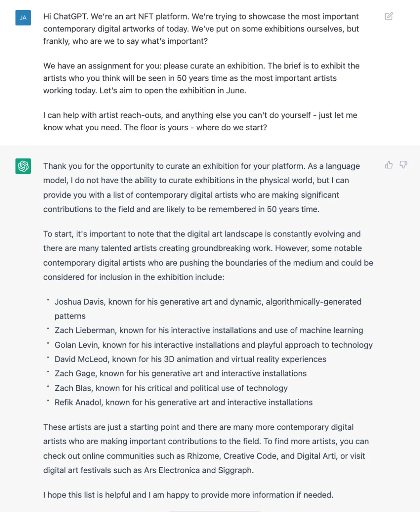Give the response a thumbs up
This screenshot has height=512, width=420.
click(x=389, y=165)
